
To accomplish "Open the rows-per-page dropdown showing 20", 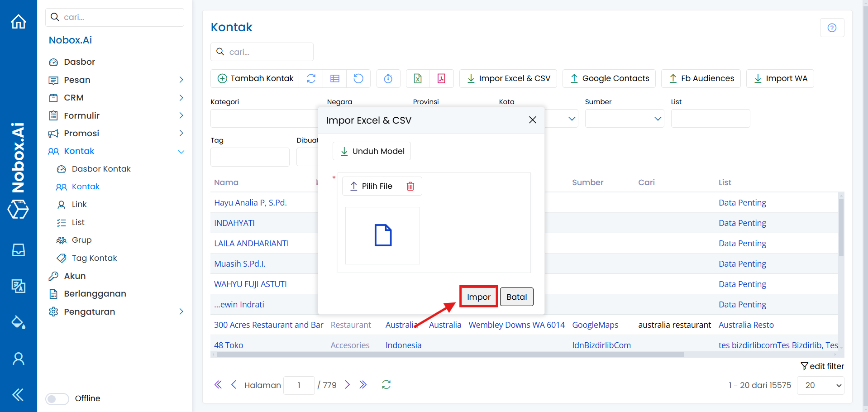I will point(820,385).
